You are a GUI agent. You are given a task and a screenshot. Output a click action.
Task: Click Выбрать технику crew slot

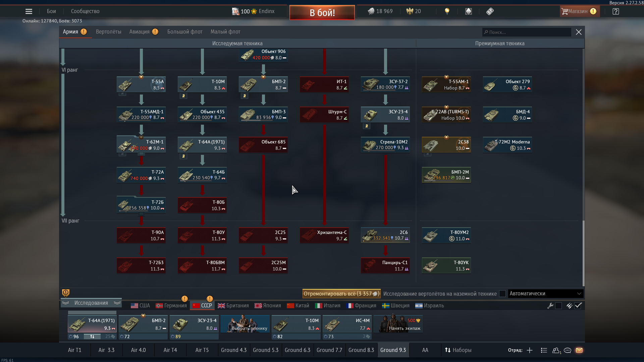(x=245, y=324)
